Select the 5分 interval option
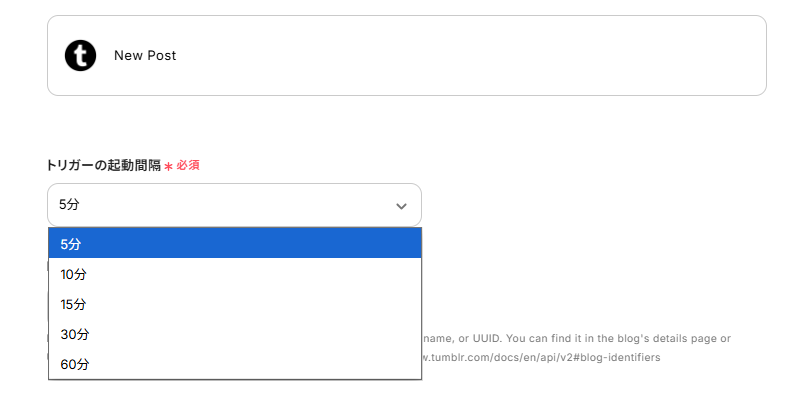 72,243
